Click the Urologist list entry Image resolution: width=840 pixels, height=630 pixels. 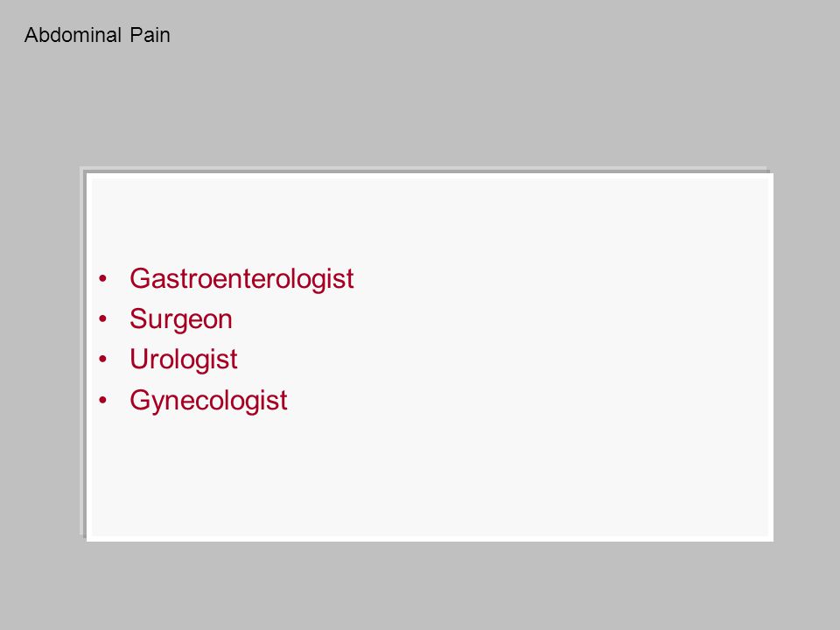click(183, 360)
